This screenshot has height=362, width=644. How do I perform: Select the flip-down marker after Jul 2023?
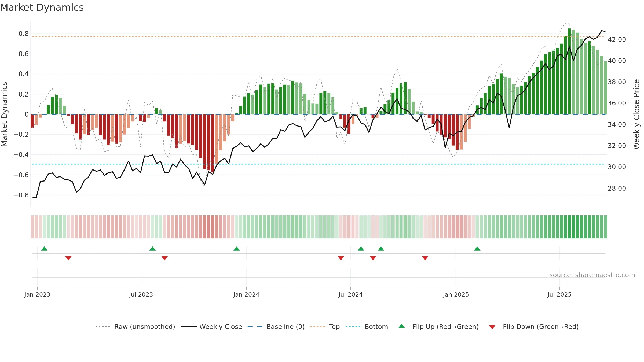click(x=164, y=258)
